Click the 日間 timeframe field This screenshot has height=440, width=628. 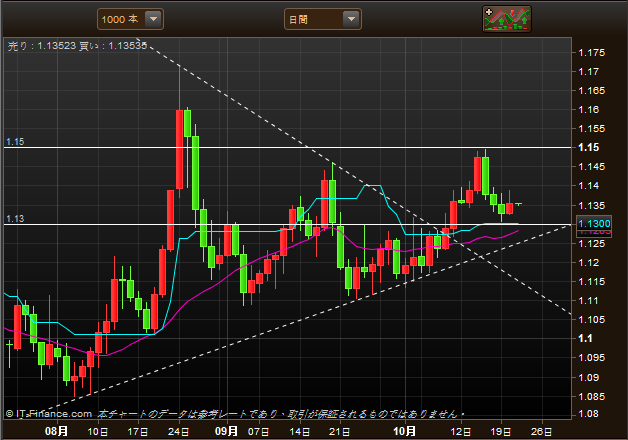coord(323,19)
